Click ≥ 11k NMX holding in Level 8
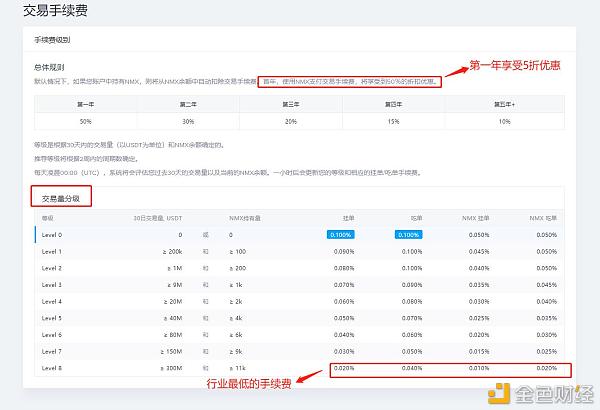 click(238, 368)
